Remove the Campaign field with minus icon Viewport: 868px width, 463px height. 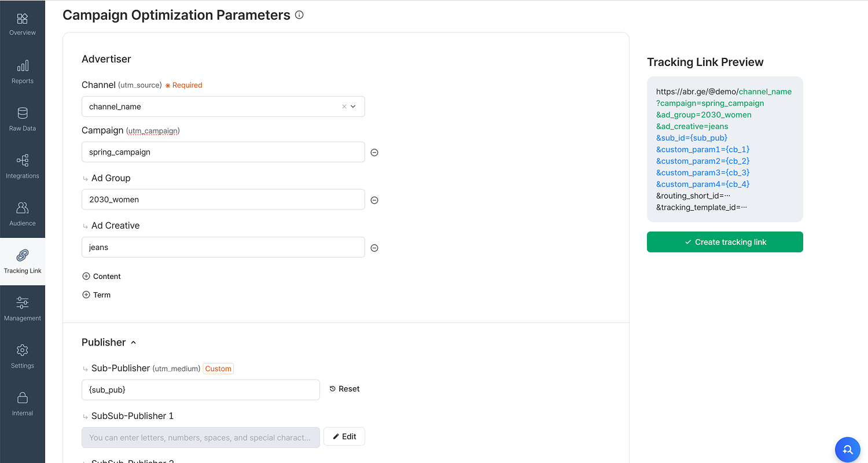[374, 153]
